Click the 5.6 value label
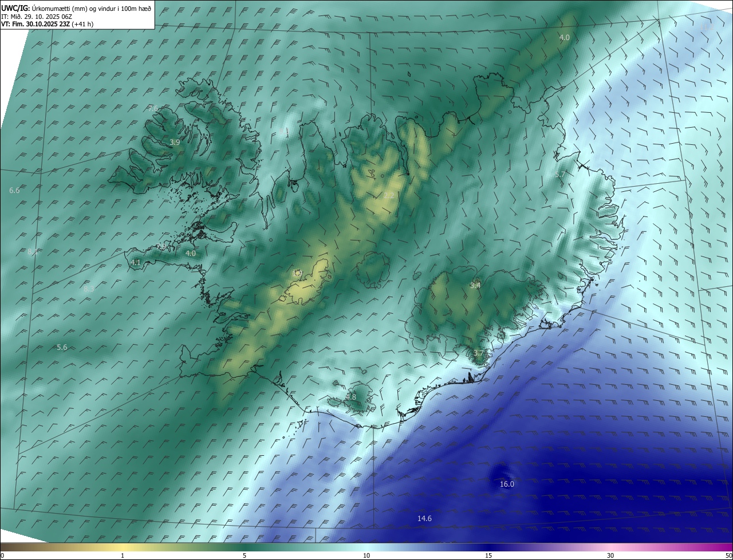The width and height of the screenshot is (733, 560). (62, 347)
